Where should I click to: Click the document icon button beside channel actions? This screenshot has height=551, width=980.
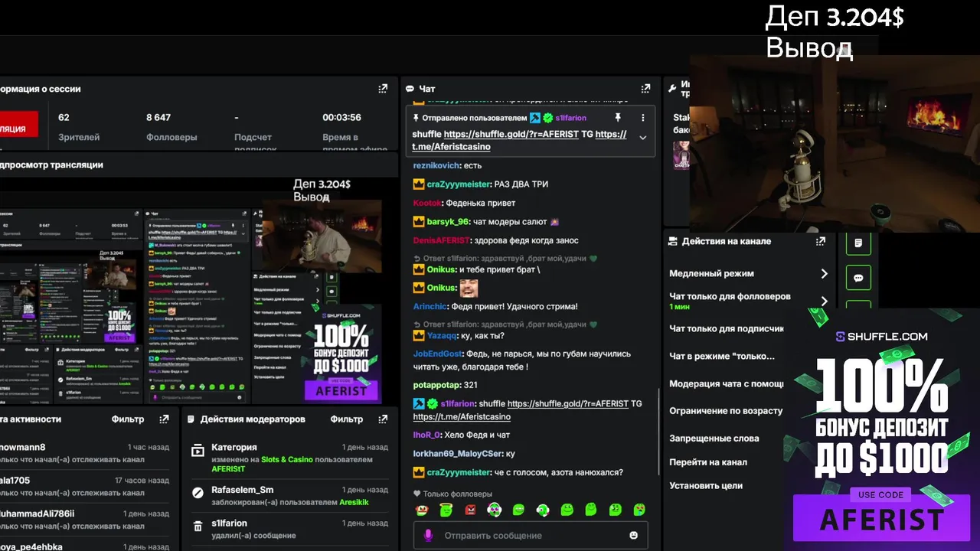(x=858, y=243)
